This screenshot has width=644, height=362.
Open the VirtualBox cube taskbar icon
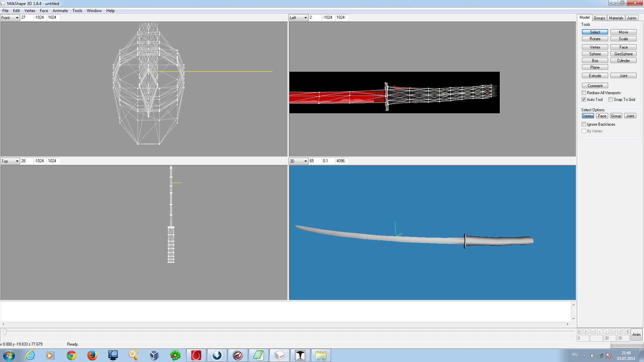[x=154, y=355]
